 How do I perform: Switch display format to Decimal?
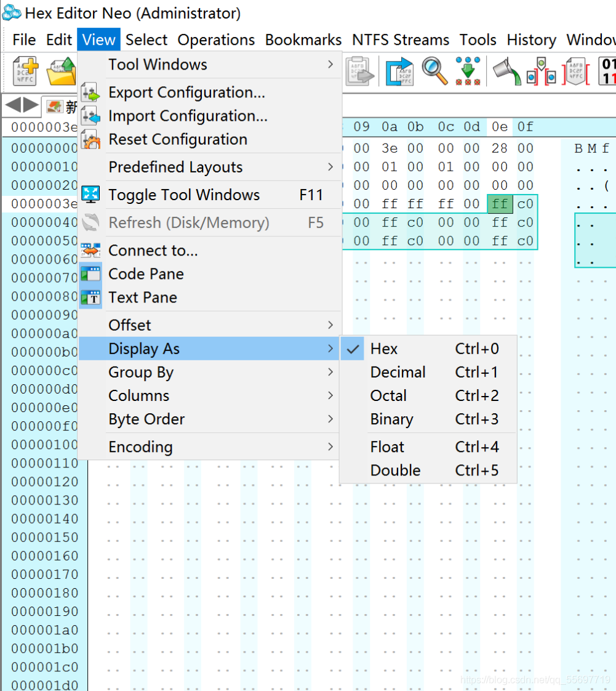pos(428,372)
